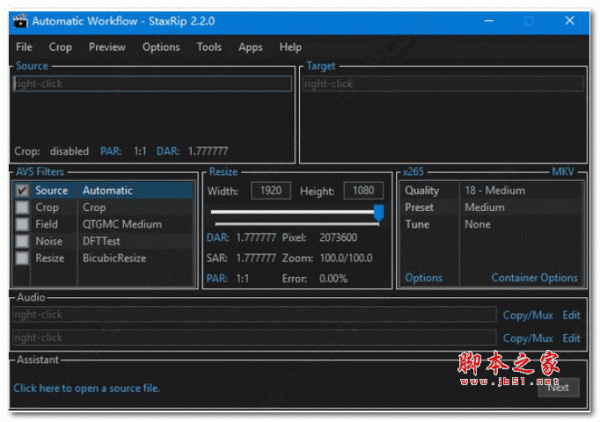Click 'Click here to open a source file'
Viewport: 600px width, 422px height.
(x=86, y=388)
